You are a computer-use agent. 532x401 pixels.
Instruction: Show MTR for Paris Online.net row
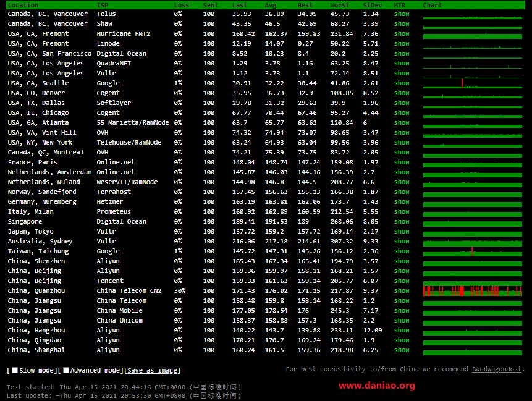point(402,162)
